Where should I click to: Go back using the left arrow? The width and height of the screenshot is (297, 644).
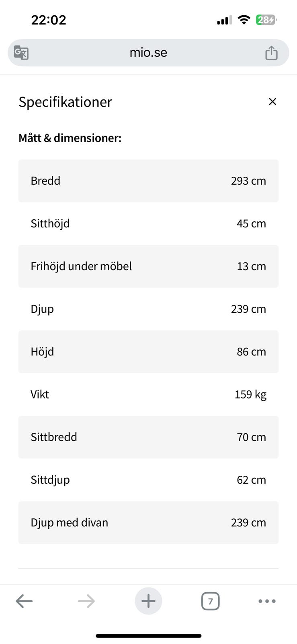24,601
